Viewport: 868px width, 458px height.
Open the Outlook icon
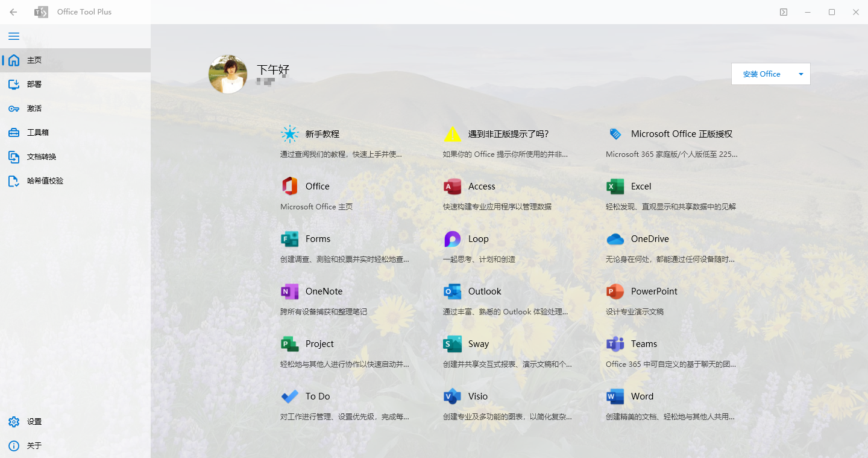point(452,291)
